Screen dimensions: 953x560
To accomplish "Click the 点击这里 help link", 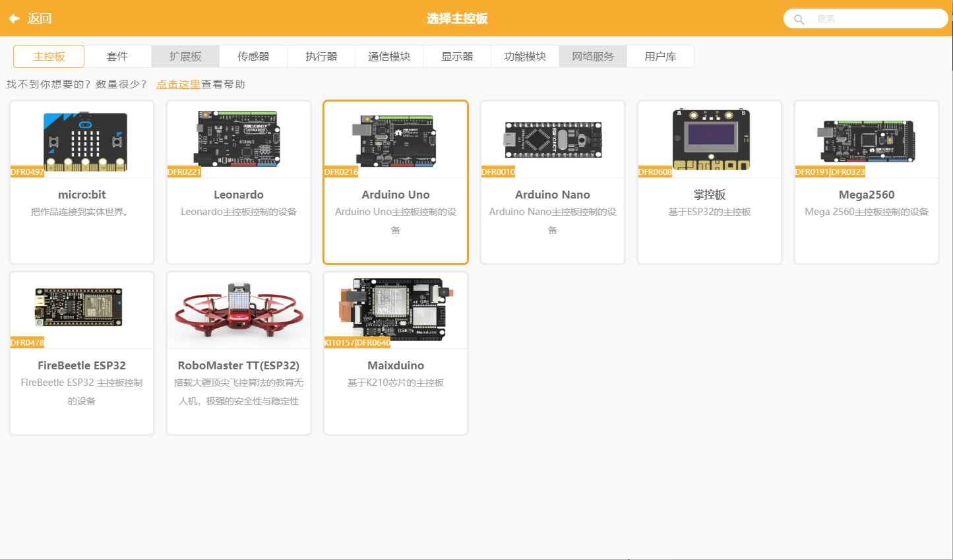I will click(x=178, y=84).
